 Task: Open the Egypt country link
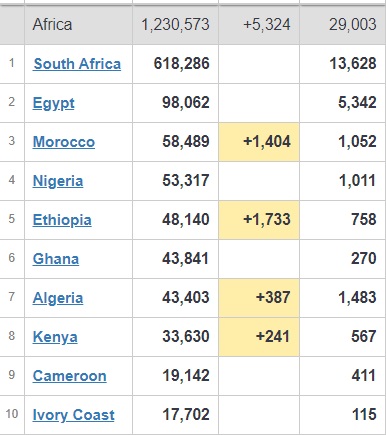[54, 103]
